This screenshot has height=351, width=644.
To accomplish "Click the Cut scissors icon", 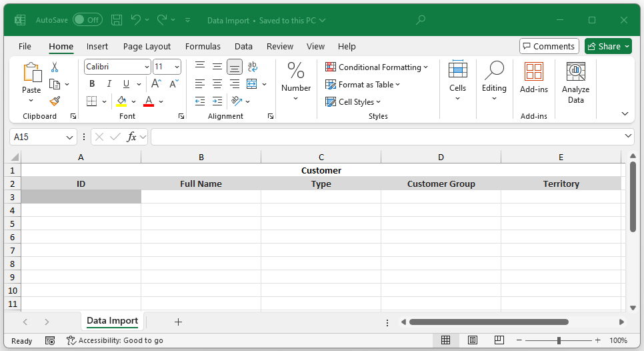I will [55, 67].
